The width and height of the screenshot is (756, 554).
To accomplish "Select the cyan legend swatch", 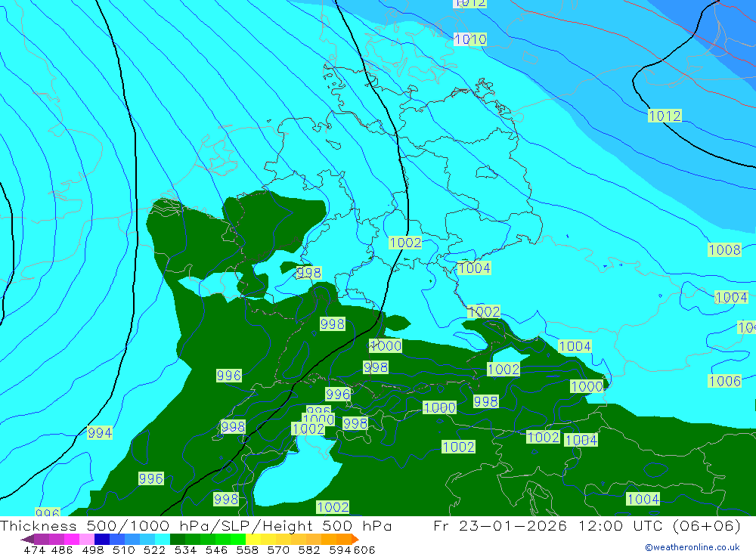I will click(x=163, y=539).
